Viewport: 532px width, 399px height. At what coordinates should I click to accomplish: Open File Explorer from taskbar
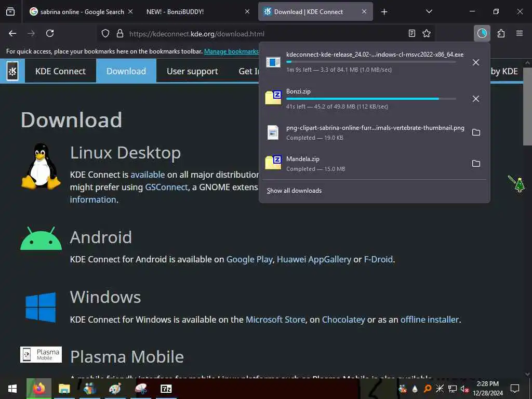(64, 389)
